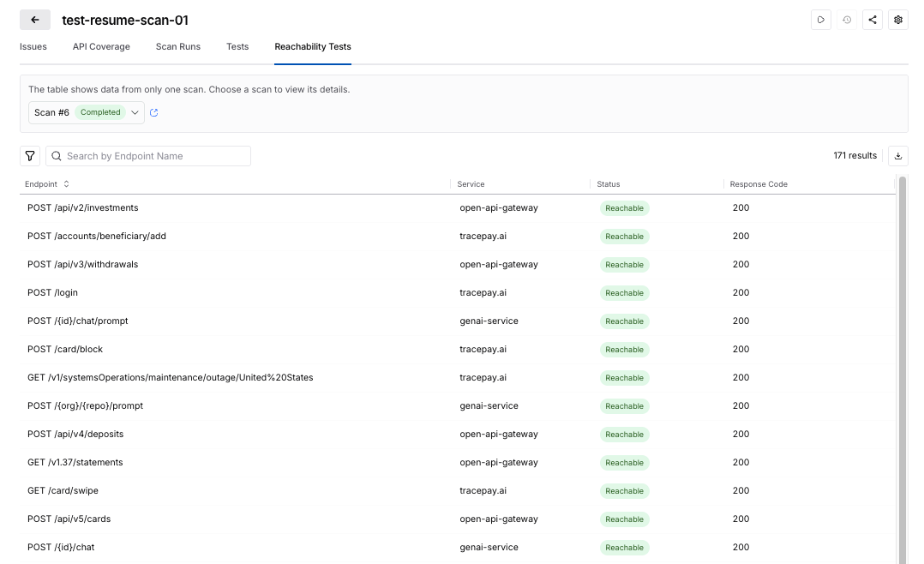The image size is (924, 564).
Task: Start scan with the play icon
Action: point(821,20)
